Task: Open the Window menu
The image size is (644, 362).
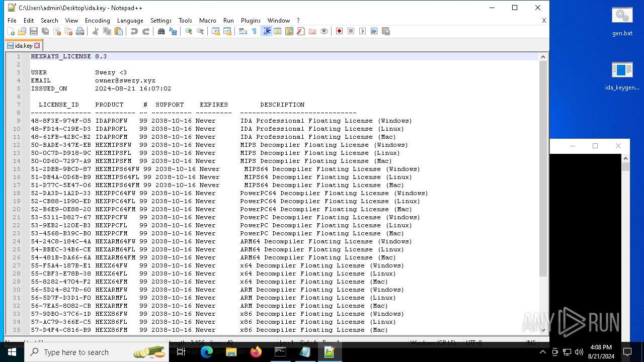Action: pyautogui.click(x=278, y=21)
